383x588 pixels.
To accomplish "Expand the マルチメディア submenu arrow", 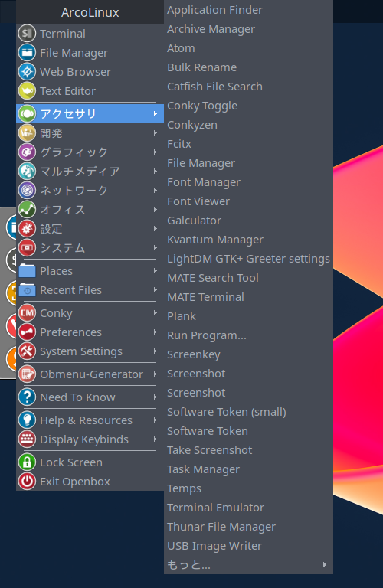I will coord(155,171).
